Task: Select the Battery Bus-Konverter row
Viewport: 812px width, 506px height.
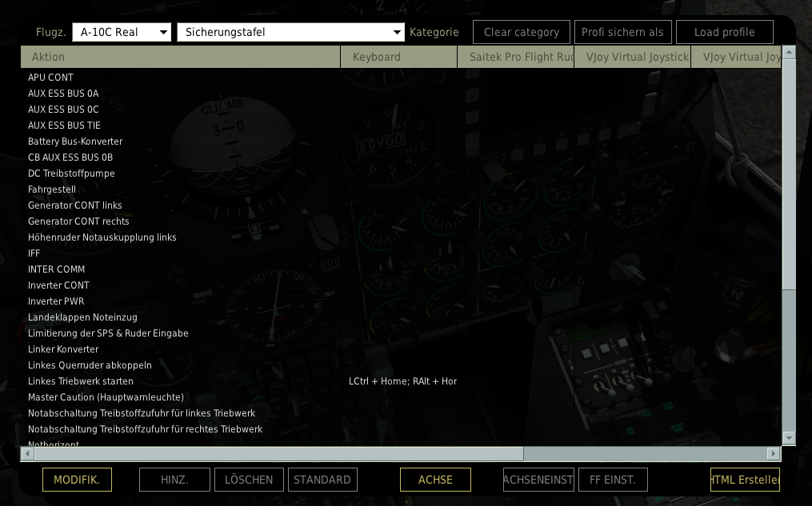Action: point(401,141)
